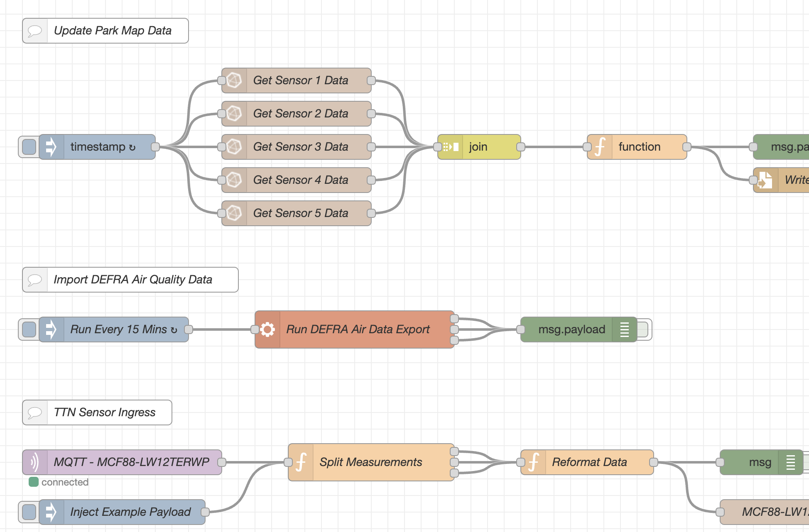The width and height of the screenshot is (809, 532).
Task: Select the timestamp inject node arrow icon
Action: [x=51, y=147]
